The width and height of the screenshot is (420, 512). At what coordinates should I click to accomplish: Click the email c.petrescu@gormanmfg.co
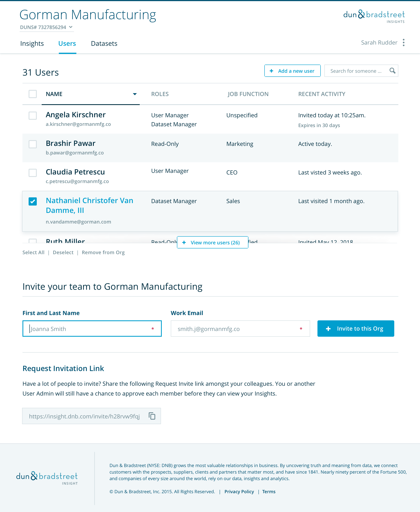77,181
